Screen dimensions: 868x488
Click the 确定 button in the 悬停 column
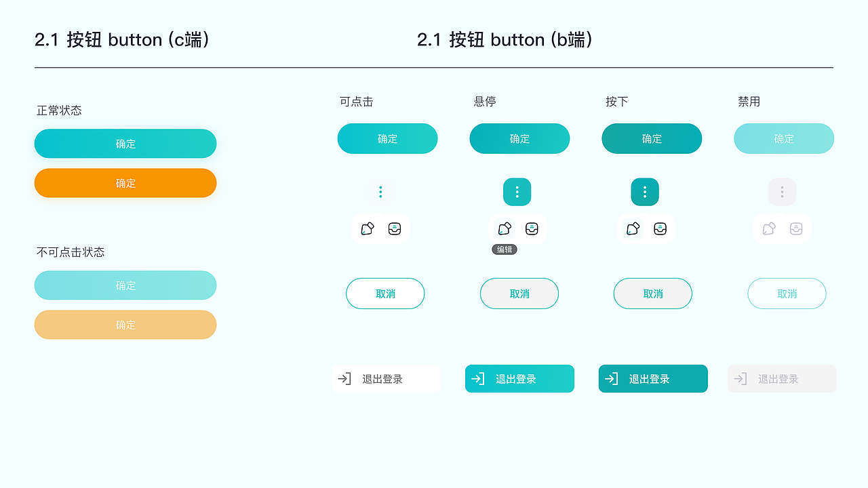pos(519,138)
